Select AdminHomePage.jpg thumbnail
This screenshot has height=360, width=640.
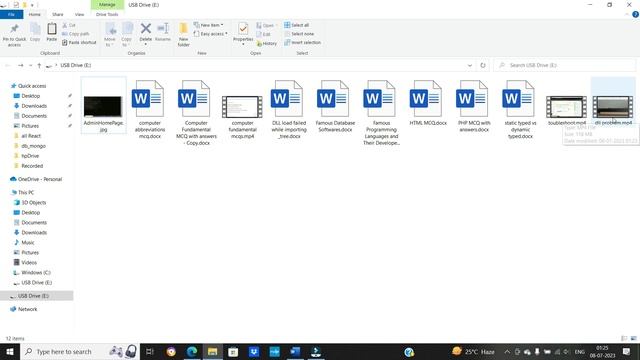103,106
